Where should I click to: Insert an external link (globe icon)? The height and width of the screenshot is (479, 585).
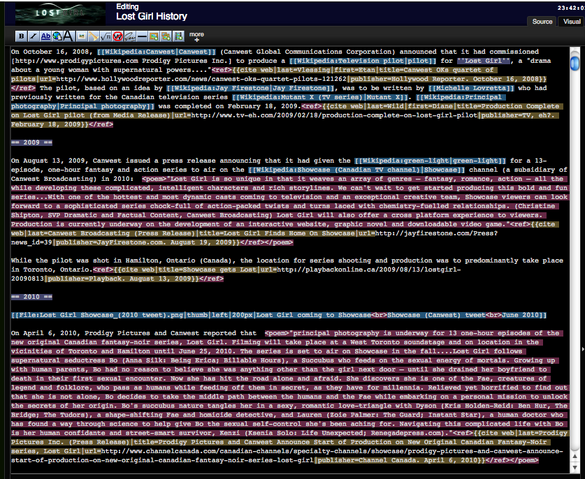(57, 36)
